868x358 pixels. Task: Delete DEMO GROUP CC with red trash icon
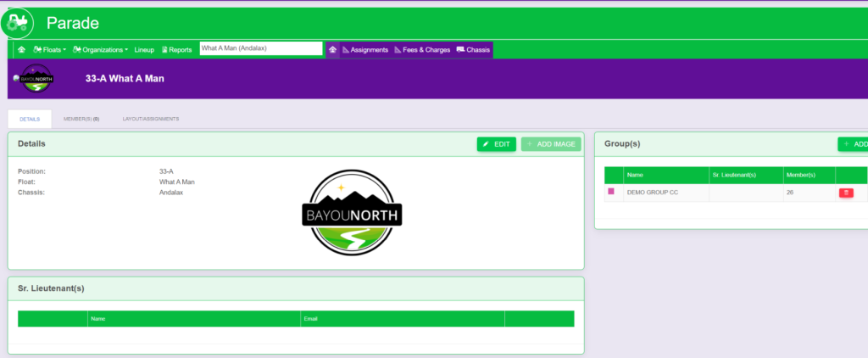point(846,193)
